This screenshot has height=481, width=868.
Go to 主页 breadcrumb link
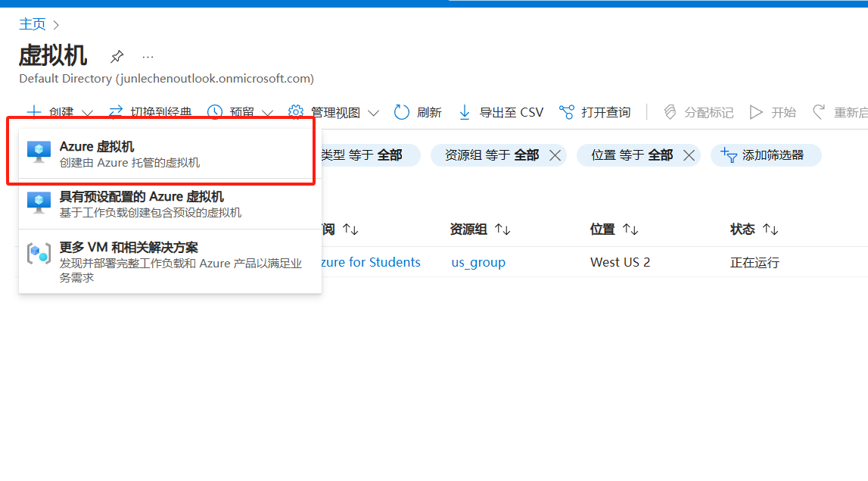click(x=32, y=24)
